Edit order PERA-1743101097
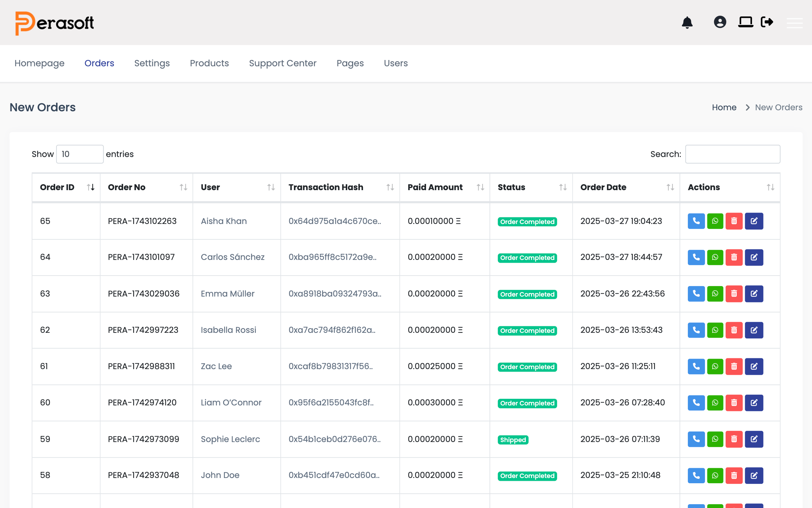This screenshot has width=812, height=508. [754, 257]
